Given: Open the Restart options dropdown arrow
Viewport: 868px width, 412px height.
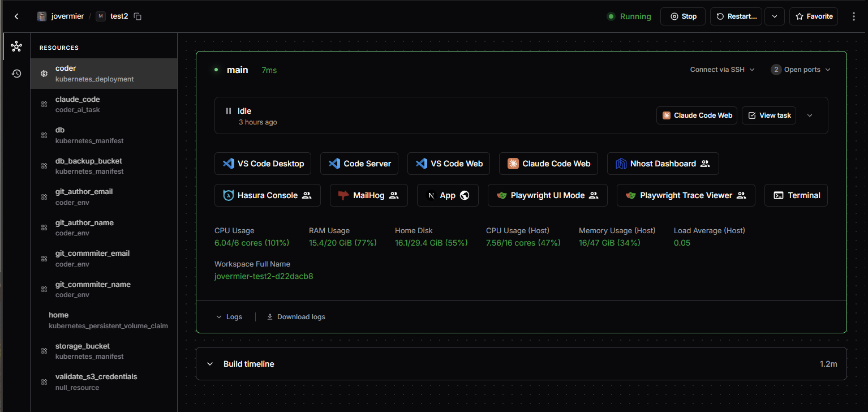Looking at the screenshot, I should [775, 16].
